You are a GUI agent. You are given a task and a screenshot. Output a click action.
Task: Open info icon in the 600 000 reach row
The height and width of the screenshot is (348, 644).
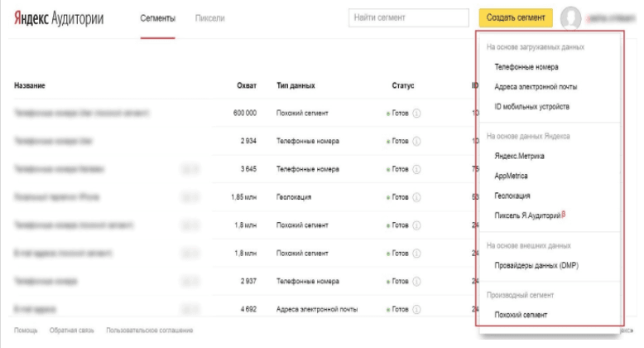[x=416, y=114]
